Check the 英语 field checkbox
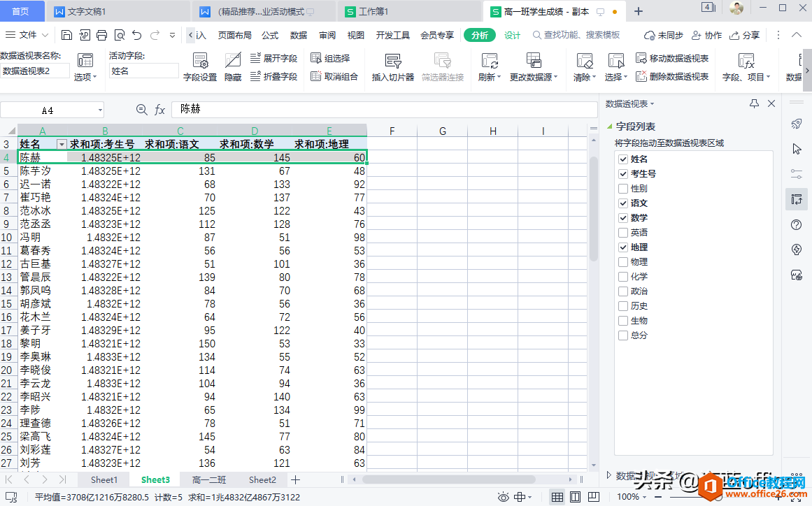This screenshot has height=506, width=812. [x=623, y=233]
